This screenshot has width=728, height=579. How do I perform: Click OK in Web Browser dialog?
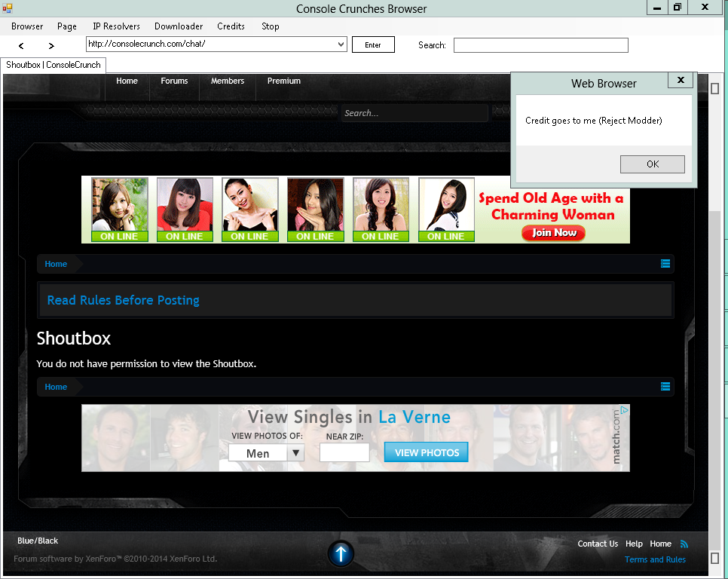pyautogui.click(x=653, y=164)
